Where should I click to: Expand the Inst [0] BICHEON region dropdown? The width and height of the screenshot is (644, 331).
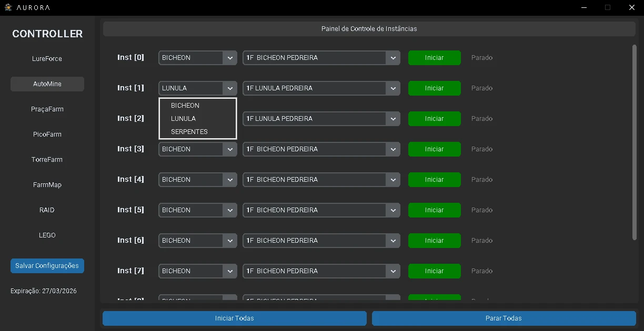pyautogui.click(x=197, y=58)
